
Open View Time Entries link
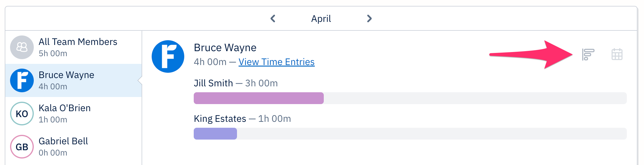276,62
